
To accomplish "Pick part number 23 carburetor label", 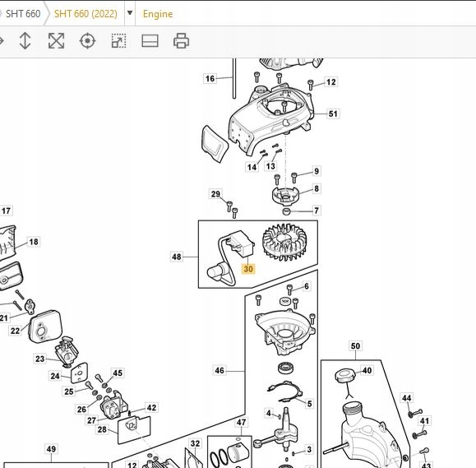I will click(x=39, y=359).
